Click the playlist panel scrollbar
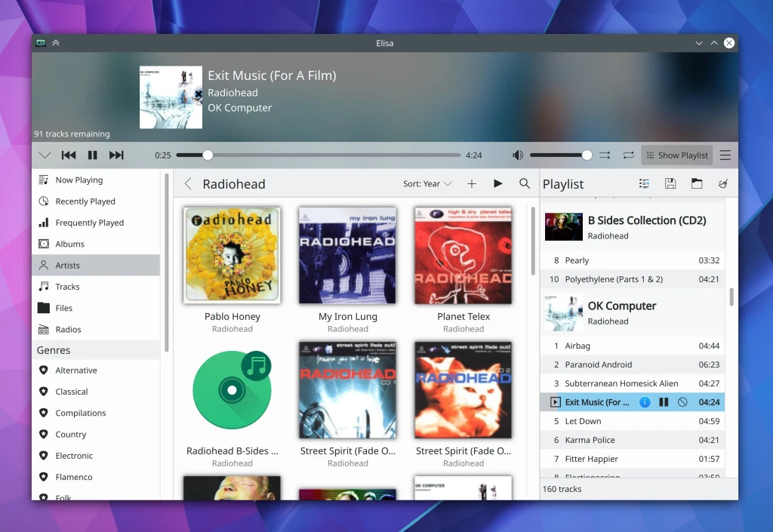This screenshot has height=532, width=773. point(731,297)
